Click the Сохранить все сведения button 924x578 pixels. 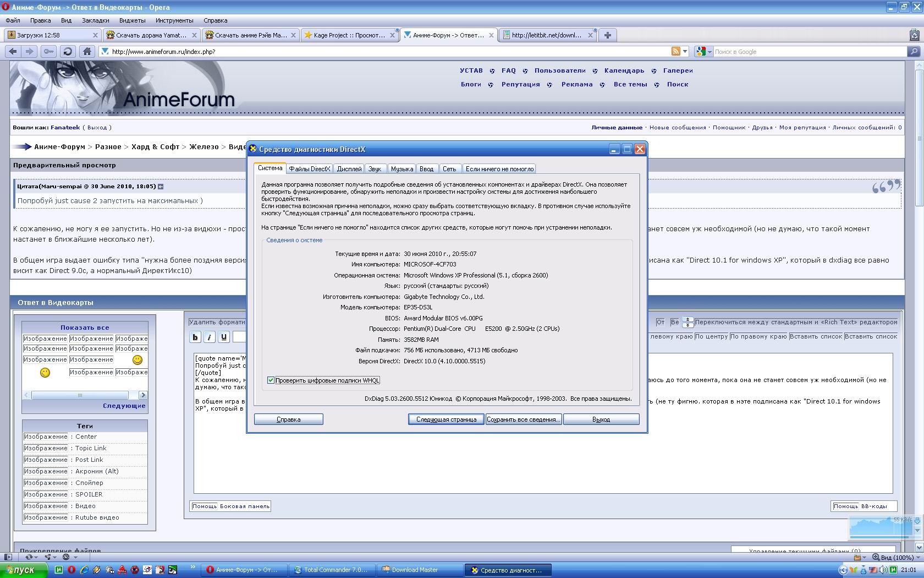523,419
